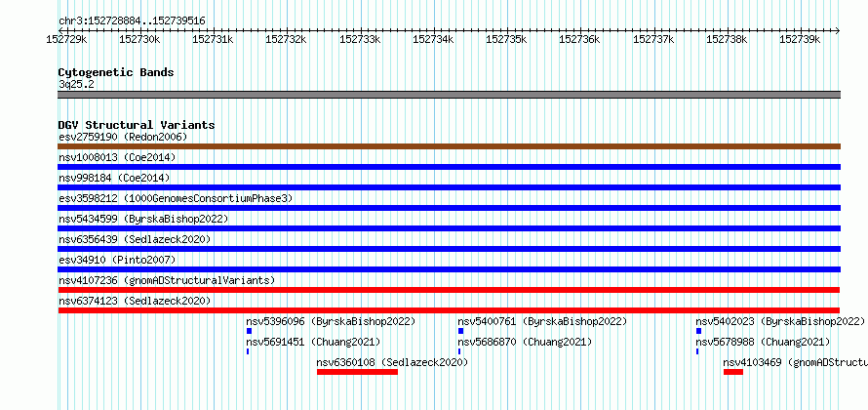The image size is (868, 410).
Task: Open the nsv6356439 (Sedlazeck2020) label
Action: pos(135,239)
